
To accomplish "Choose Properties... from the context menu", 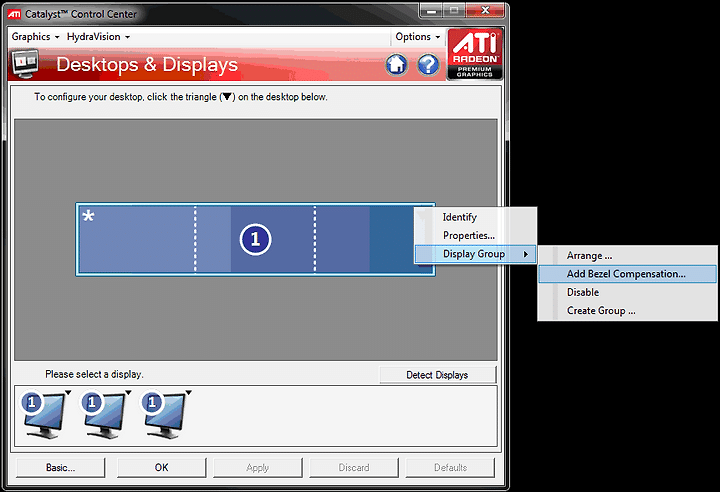I will coord(476,235).
